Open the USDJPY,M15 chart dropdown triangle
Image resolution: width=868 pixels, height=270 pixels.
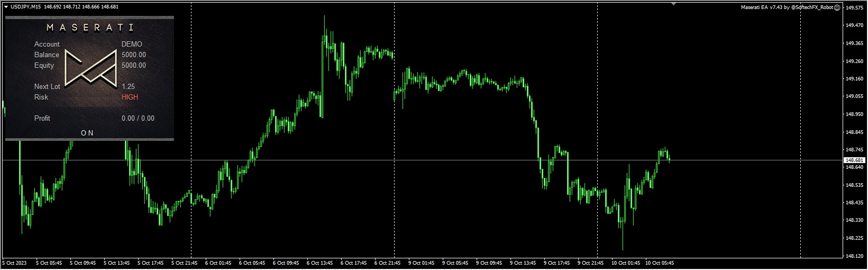point(6,7)
